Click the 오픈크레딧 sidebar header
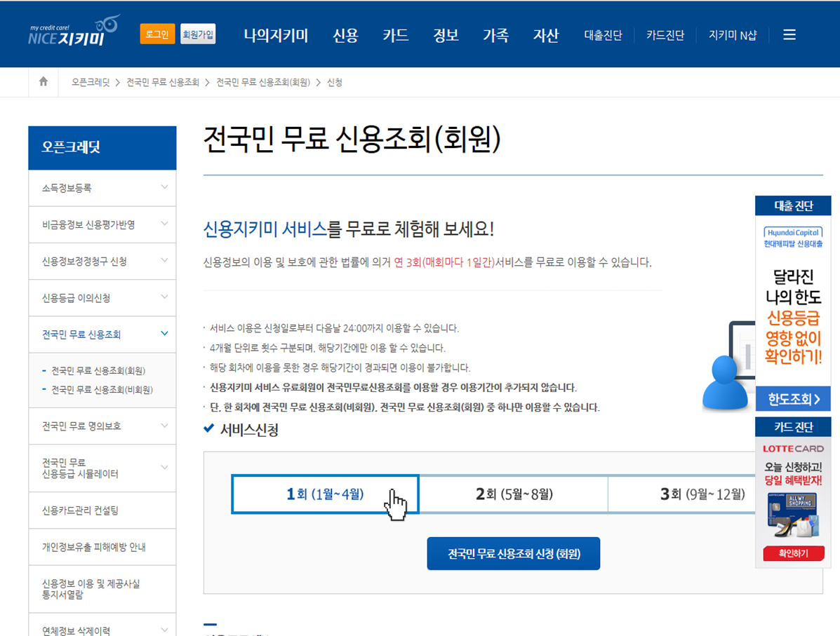Image resolution: width=840 pixels, height=636 pixels. click(102, 148)
